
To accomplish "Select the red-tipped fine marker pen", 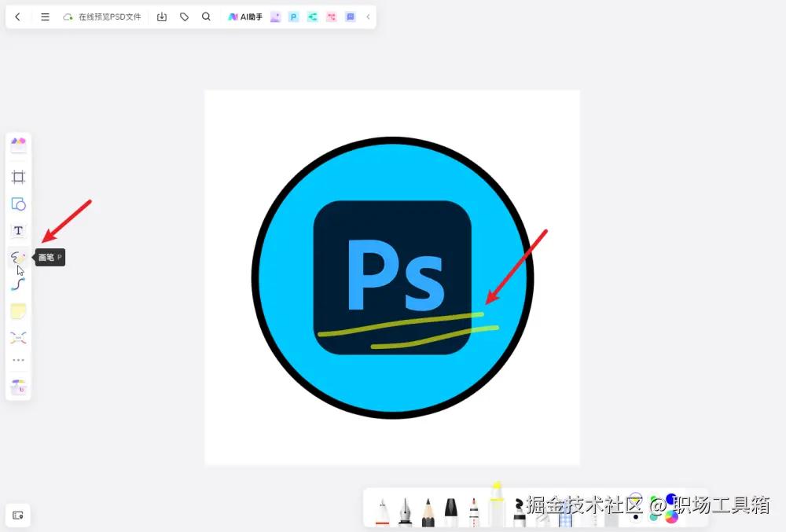I will click(x=383, y=512).
